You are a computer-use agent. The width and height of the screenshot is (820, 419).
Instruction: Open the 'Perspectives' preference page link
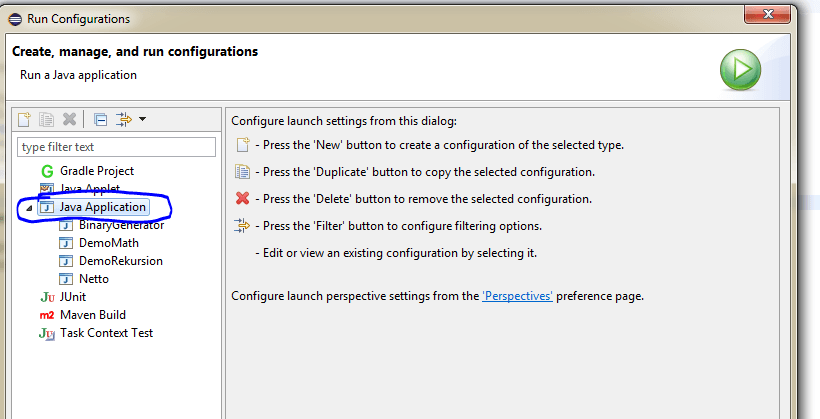coord(517,296)
